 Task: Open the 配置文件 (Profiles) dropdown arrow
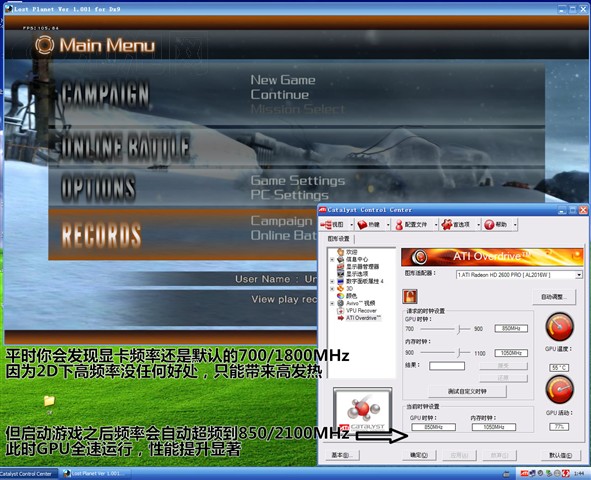[x=436, y=225]
